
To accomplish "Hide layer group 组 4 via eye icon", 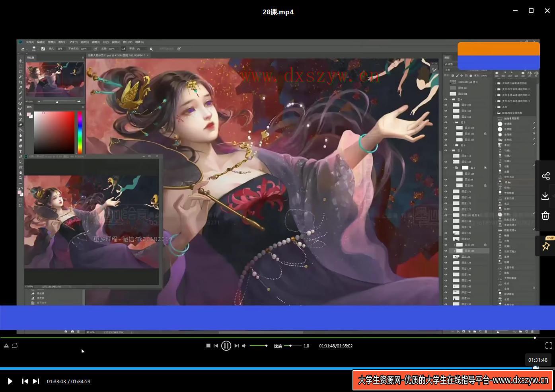I will click(x=446, y=99).
